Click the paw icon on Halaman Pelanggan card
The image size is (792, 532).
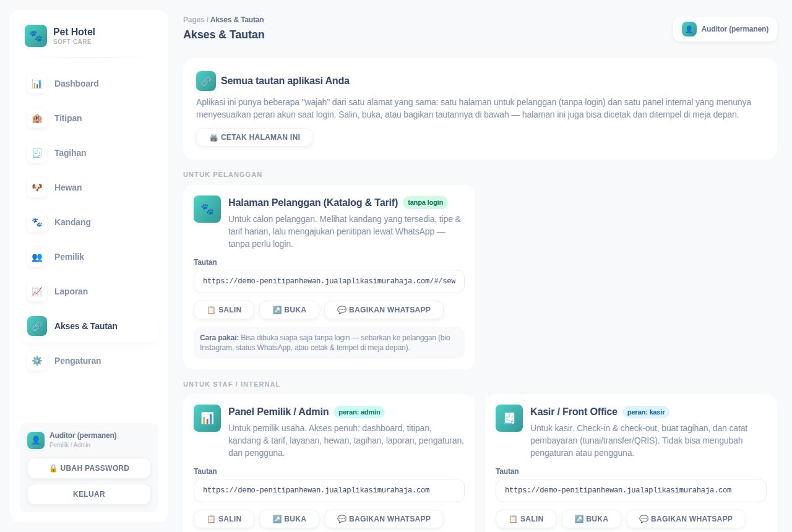(x=207, y=209)
